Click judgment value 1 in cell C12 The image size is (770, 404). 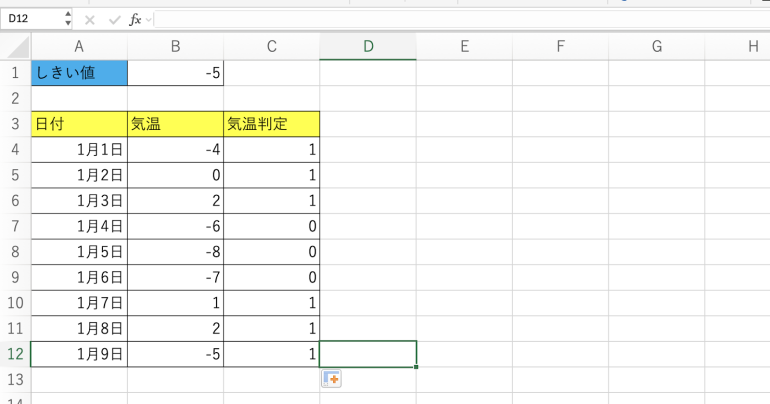pos(272,354)
